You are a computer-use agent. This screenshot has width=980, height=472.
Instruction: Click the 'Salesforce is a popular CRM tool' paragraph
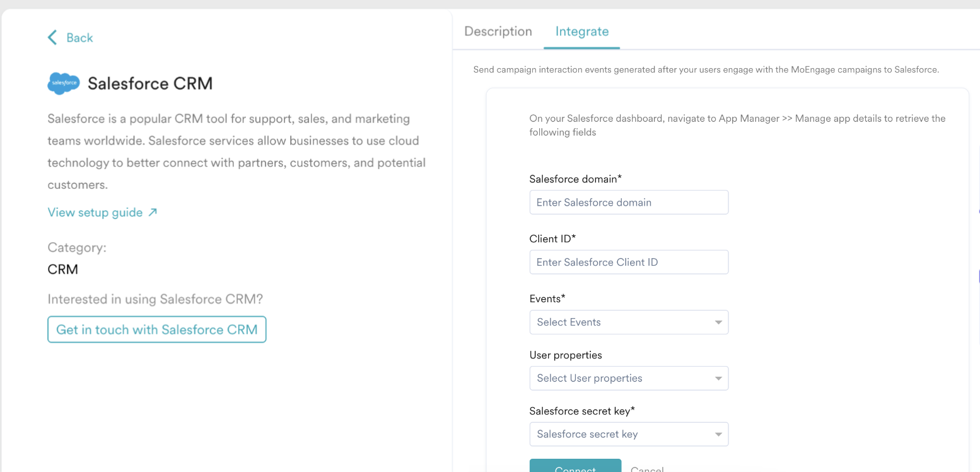tap(236, 151)
